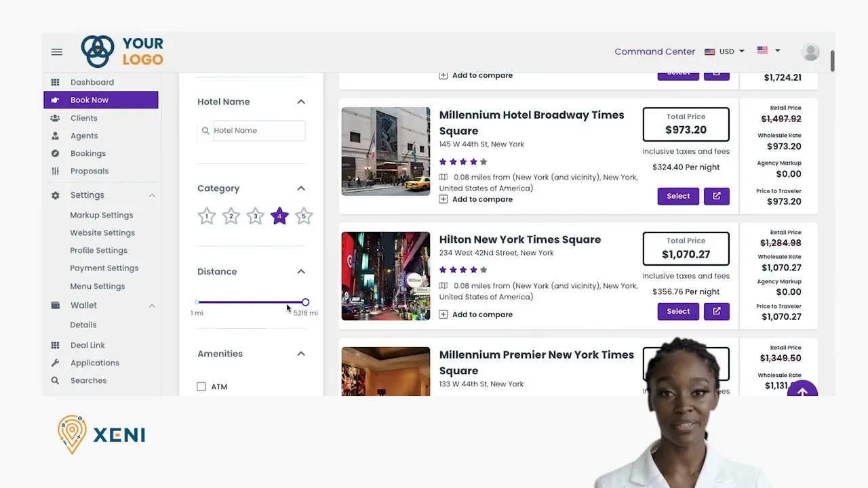Click the $973.20 Total Price box

pos(686,124)
